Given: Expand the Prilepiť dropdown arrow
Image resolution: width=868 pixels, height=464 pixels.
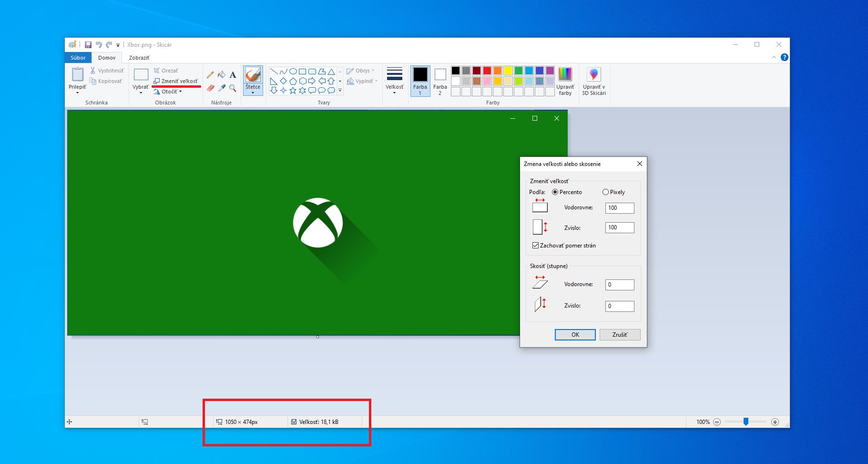Looking at the screenshot, I should tap(77, 93).
